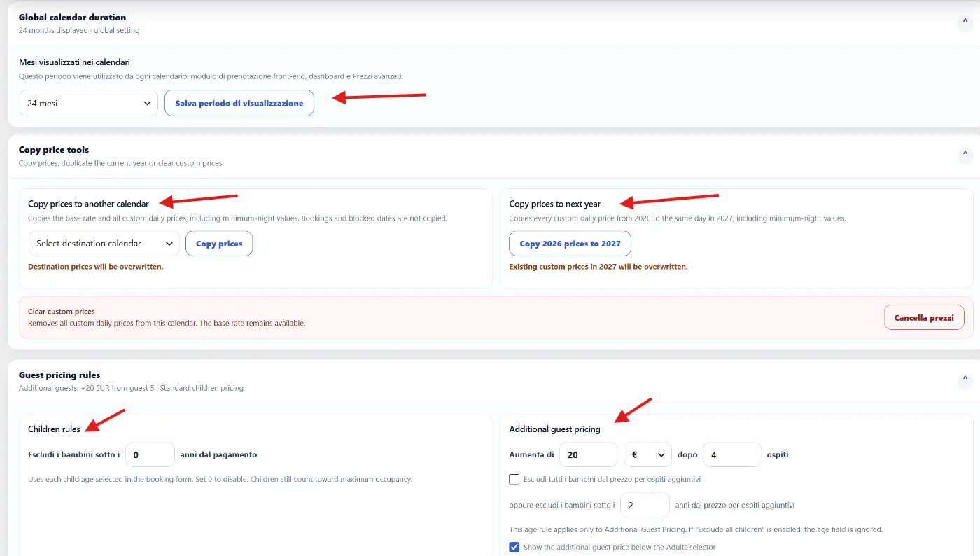Open Select destination calendar dropdown
Image resolution: width=980 pixels, height=556 pixels.
point(104,244)
